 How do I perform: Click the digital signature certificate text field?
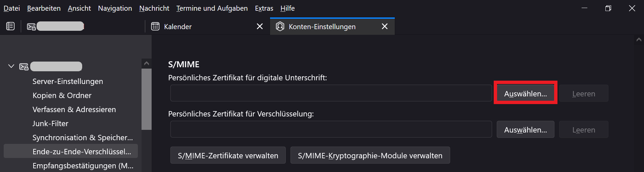331,93
